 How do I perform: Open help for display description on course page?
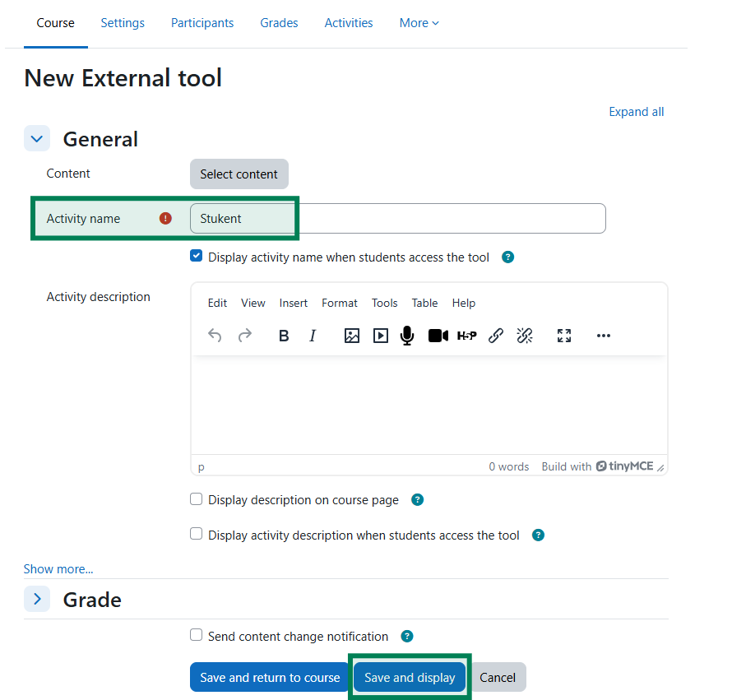(417, 499)
